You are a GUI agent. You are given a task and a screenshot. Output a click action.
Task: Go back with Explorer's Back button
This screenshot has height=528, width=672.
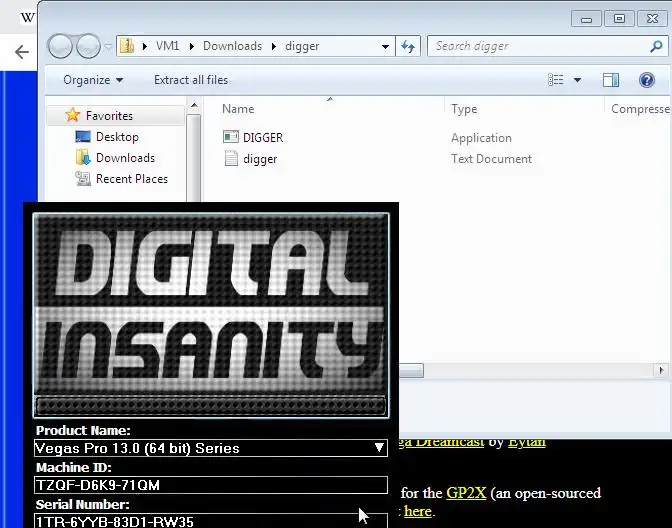coord(60,46)
